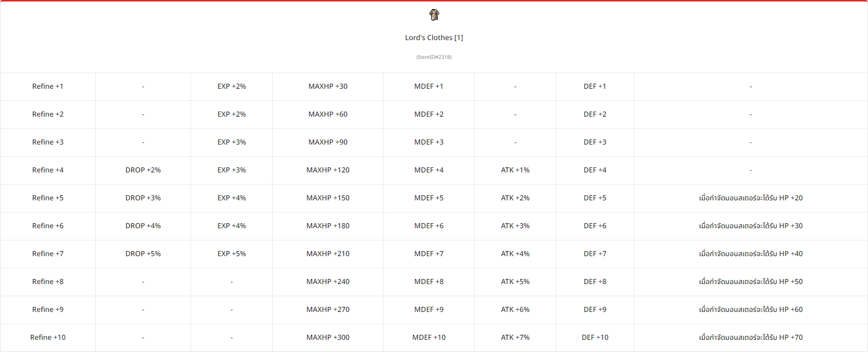Click the ATK +7% cell

pos(515,337)
